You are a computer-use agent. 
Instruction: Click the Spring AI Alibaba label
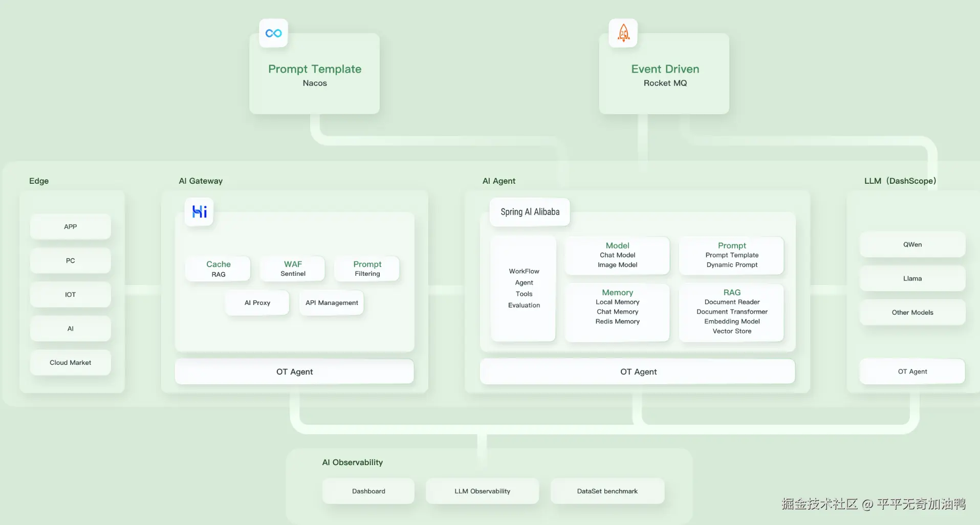[x=530, y=212]
